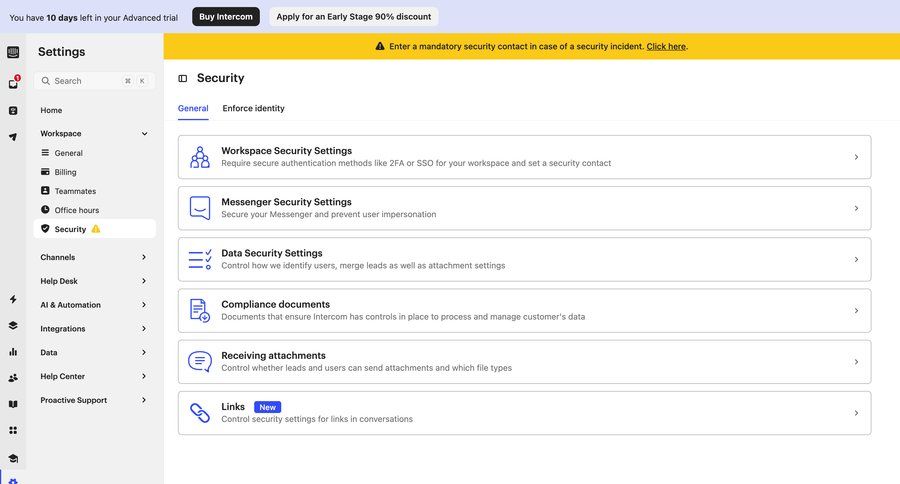Viewport: 900px width, 484px height.
Task: Open Workspace Security Settings row chevron
Action: (x=856, y=157)
